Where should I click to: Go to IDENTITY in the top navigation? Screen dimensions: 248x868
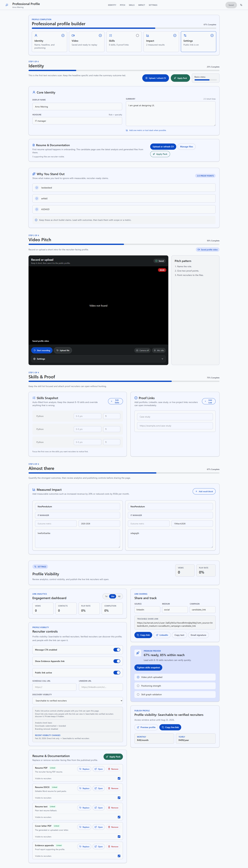tap(112, 5)
